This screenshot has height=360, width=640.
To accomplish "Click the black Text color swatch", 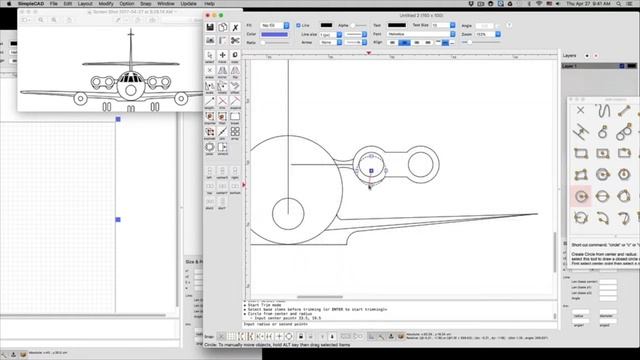I will [397, 25].
